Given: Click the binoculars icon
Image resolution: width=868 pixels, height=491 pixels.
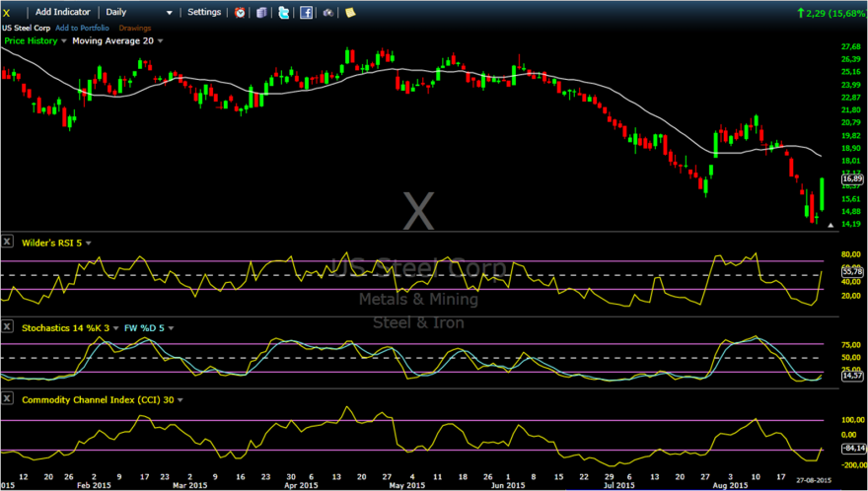Looking at the screenshot, I should tap(328, 12).
